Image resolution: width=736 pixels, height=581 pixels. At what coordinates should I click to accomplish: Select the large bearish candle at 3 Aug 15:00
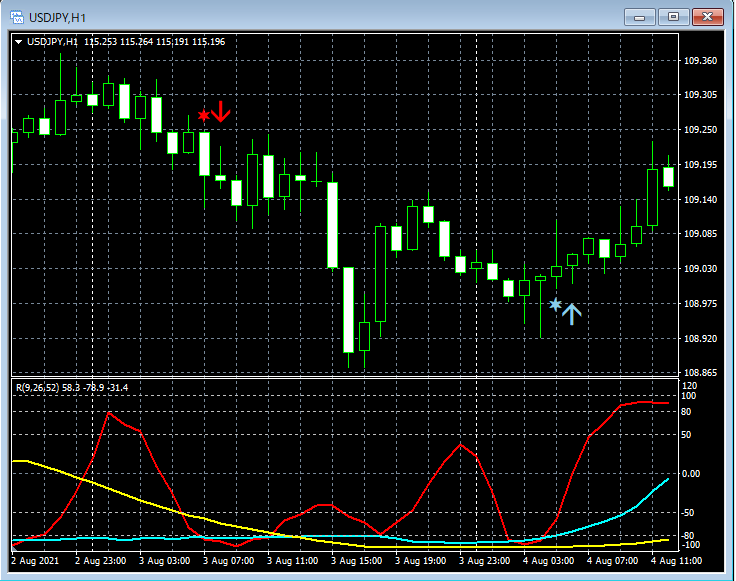(332, 225)
